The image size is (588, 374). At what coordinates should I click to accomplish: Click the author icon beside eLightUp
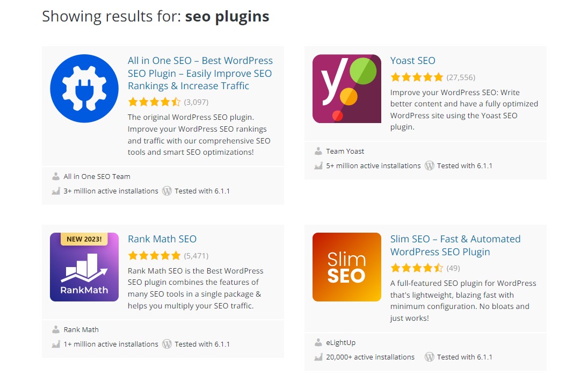pos(318,342)
